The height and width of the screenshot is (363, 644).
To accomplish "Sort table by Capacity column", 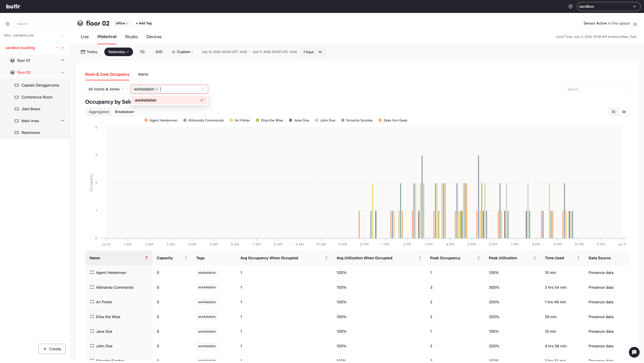I will click(186, 258).
